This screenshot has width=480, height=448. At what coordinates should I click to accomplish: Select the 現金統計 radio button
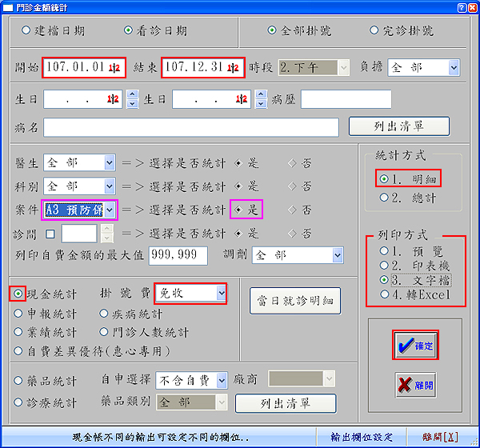(18, 293)
